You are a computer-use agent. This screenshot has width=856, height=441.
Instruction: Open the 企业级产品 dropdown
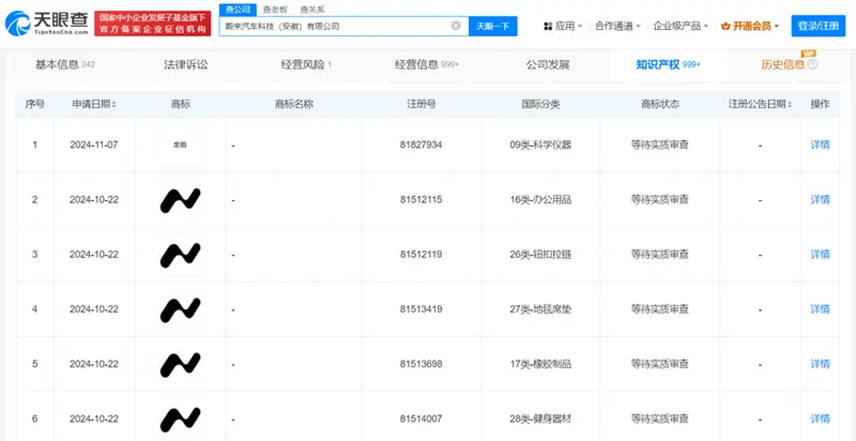(678, 26)
